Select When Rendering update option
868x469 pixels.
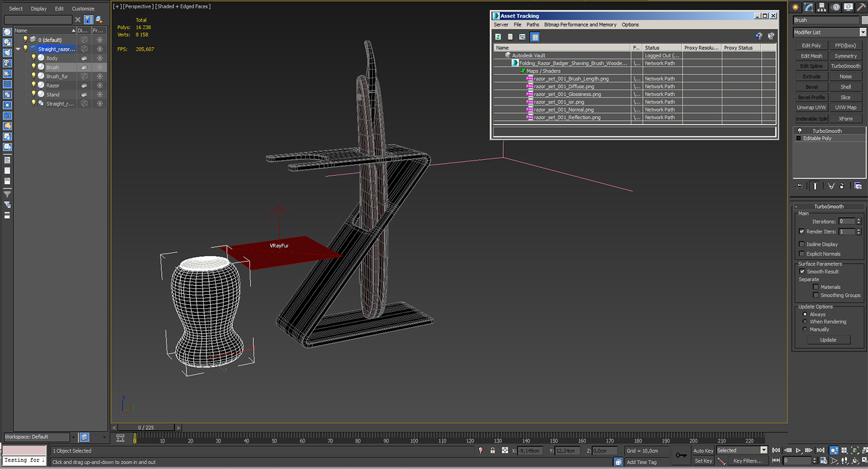click(805, 322)
